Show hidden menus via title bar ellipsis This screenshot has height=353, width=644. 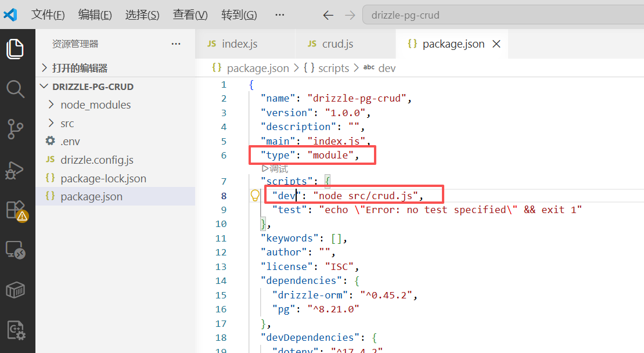point(280,15)
